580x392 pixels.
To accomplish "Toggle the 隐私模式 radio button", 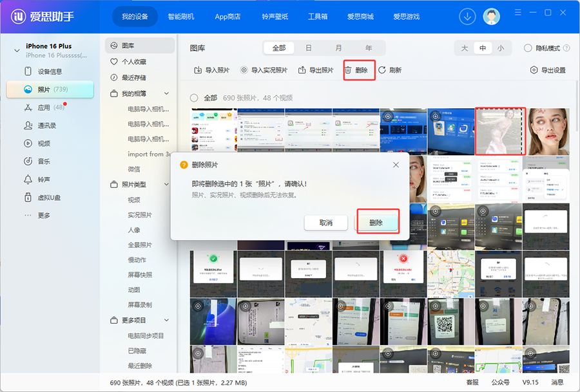I will coord(528,48).
